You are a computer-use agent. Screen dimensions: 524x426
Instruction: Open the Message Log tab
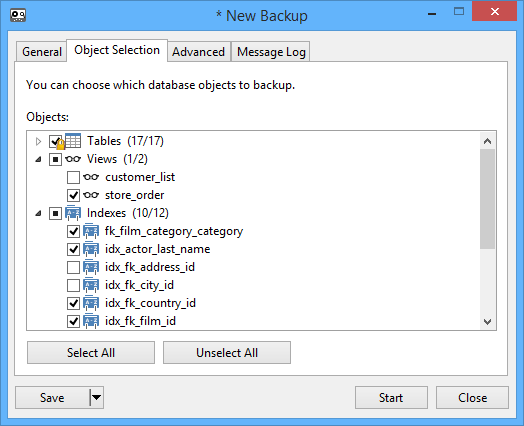(271, 52)
